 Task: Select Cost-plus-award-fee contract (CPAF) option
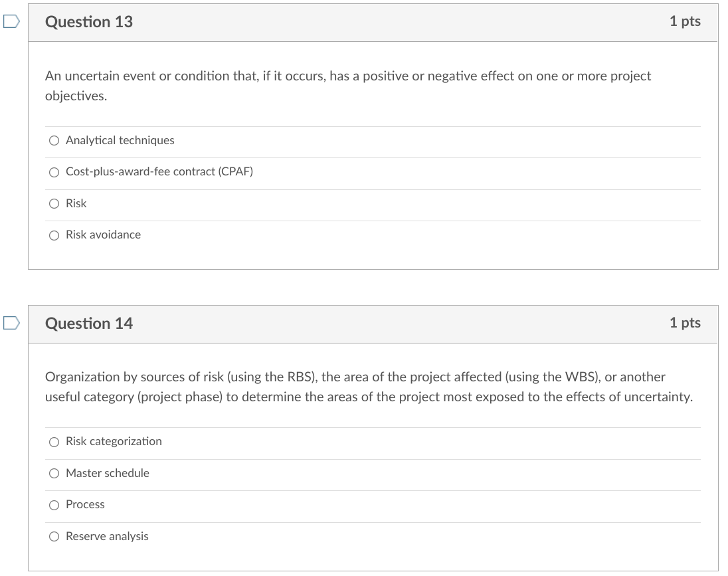click(54, 171)
